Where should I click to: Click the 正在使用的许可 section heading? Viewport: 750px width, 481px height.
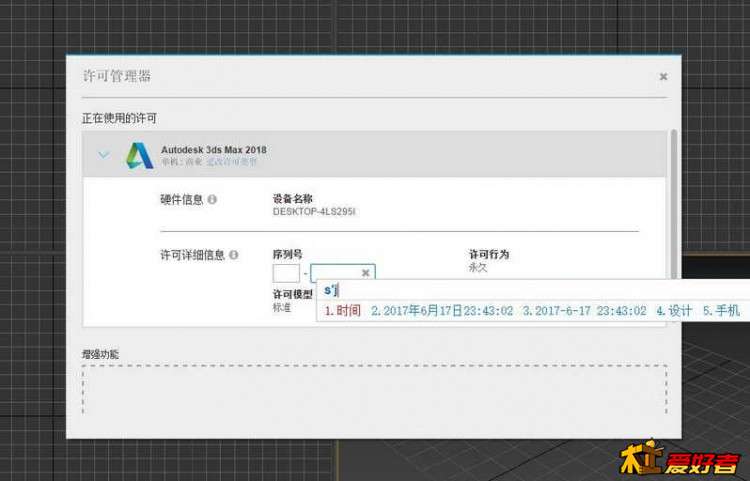tap(119, 118)
